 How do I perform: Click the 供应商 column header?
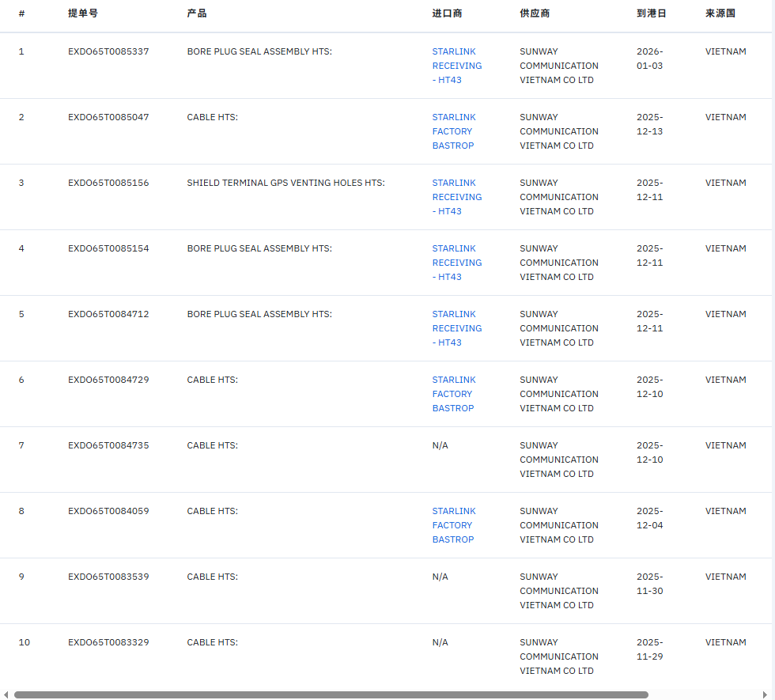coord(535,13)
